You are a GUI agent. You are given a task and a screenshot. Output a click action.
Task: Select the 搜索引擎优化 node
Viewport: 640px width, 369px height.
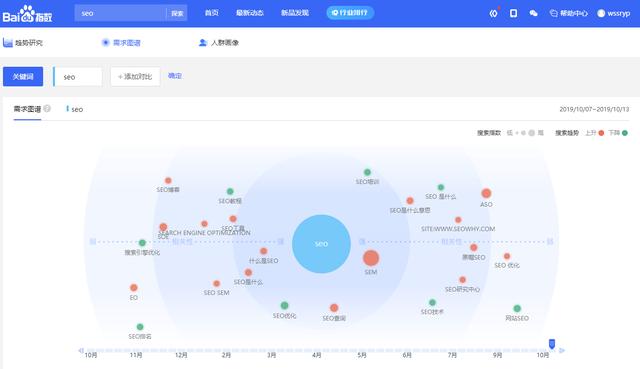(142, 243)
